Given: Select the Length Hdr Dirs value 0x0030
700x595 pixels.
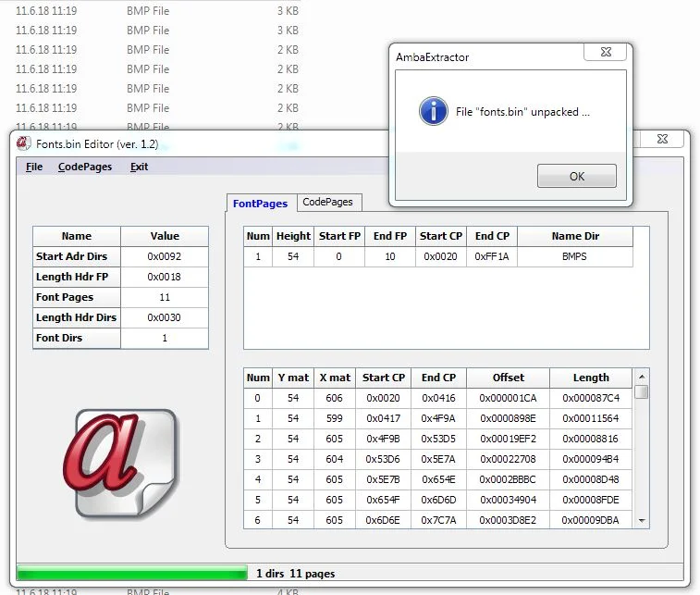Looking at the screenshot, I should (165, 317).
